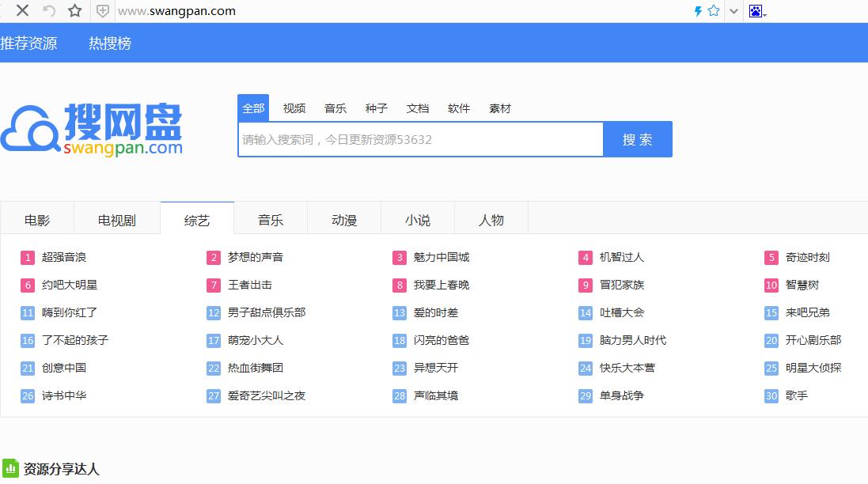Select the 种子 search category
868x484 pixels.
tap(377, 108)
